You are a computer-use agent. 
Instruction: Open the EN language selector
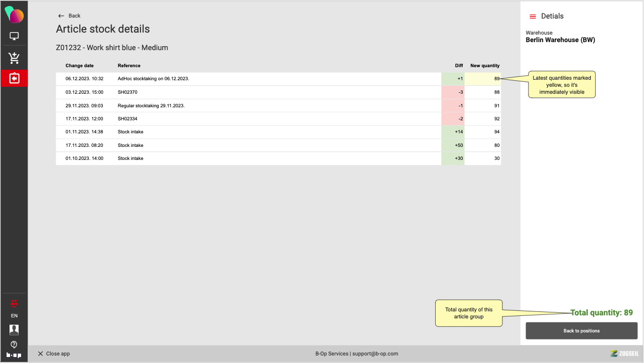click(14, 316)
